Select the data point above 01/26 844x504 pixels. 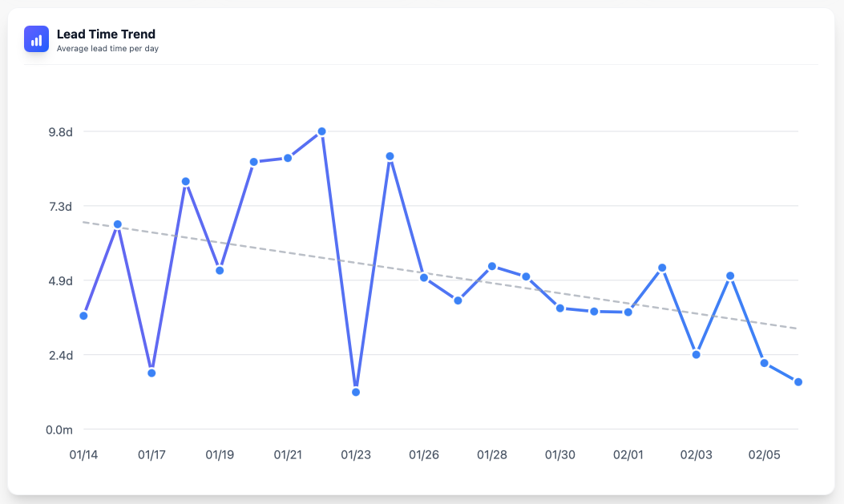tap(424, 277)
